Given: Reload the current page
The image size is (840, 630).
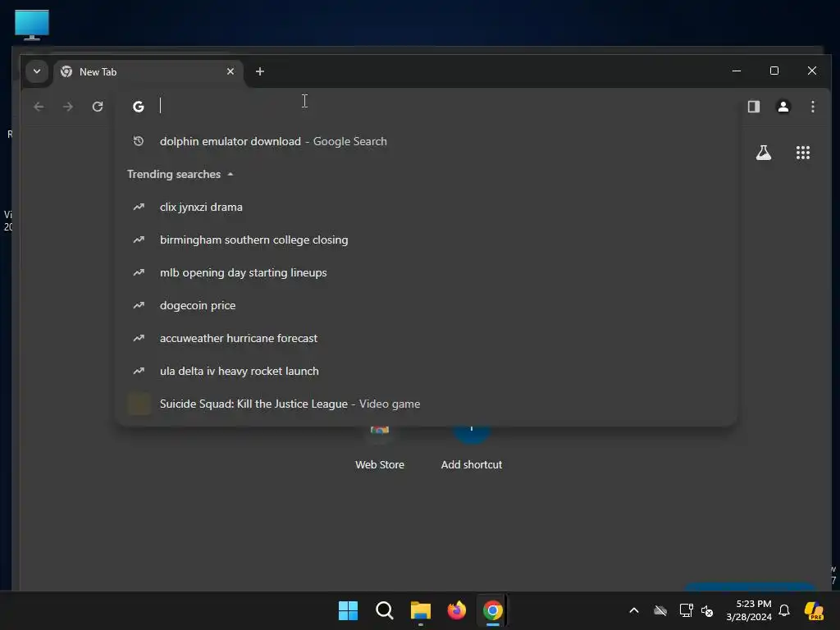Looking at the screenshot, I should click(97, 107).
